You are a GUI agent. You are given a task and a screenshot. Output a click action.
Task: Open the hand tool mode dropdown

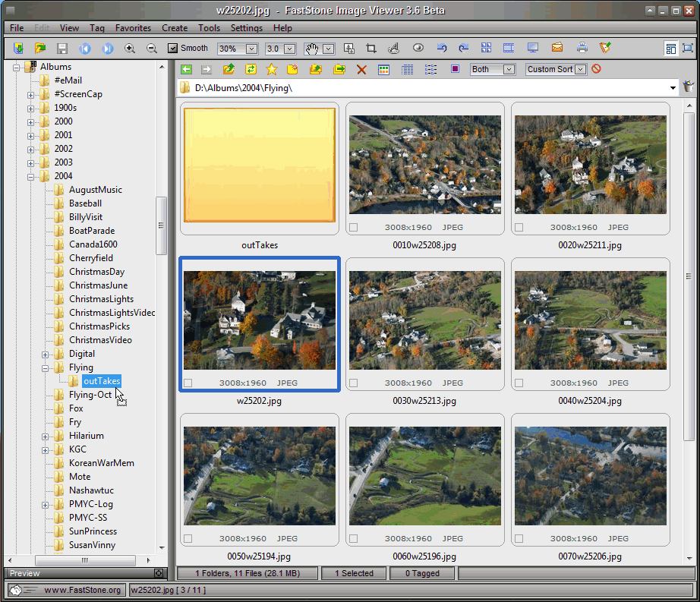point(329,49)
